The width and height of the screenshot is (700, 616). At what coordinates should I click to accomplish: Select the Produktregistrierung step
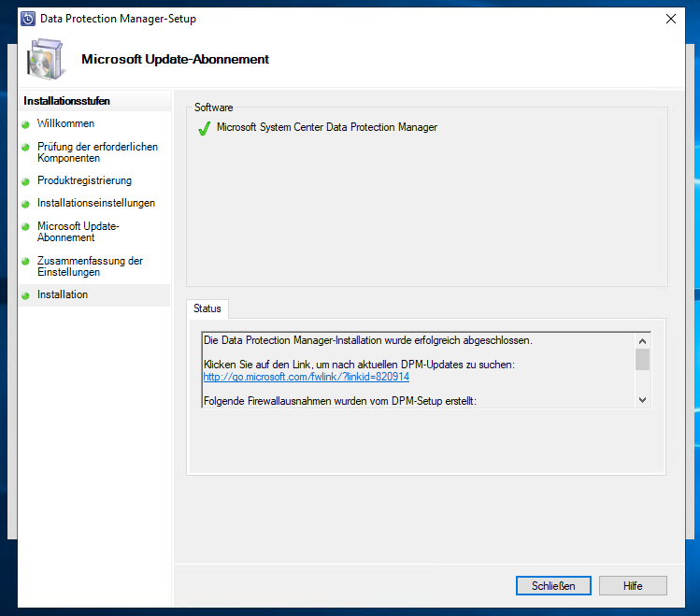pos(84,180)
